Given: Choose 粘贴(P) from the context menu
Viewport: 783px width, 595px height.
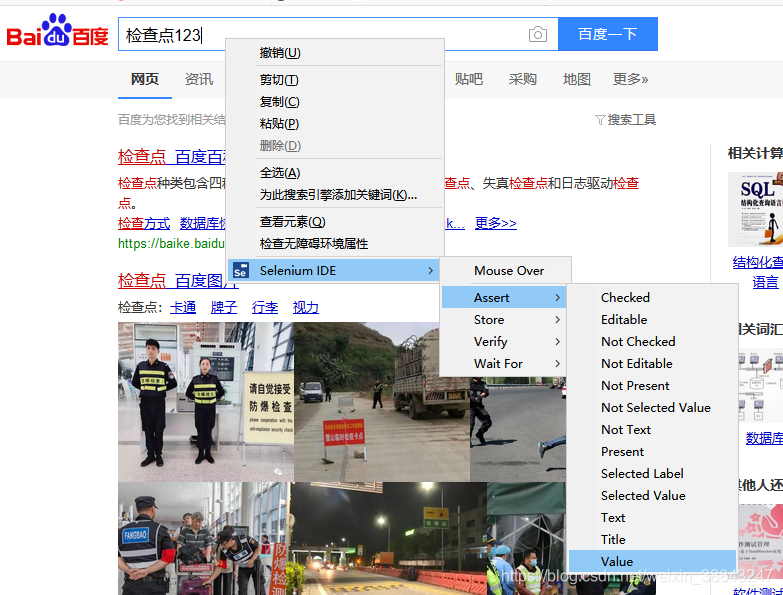Looking at the screenshot, I should point(335,124).
